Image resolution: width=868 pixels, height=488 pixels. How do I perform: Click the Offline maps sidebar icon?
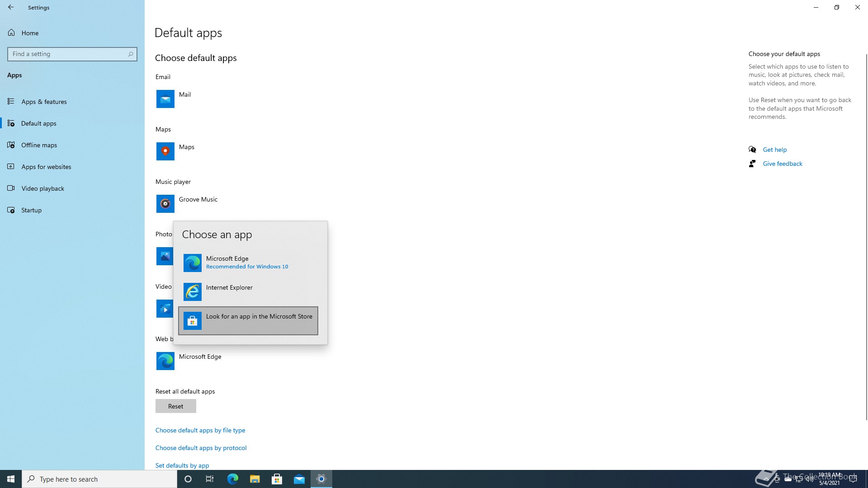pos(11,145)
